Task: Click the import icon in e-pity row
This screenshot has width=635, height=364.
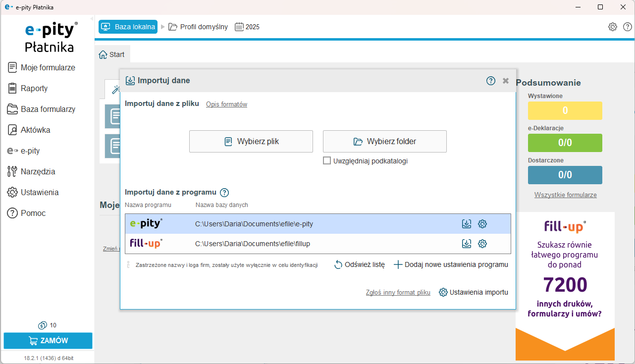Action: [466, 224]
